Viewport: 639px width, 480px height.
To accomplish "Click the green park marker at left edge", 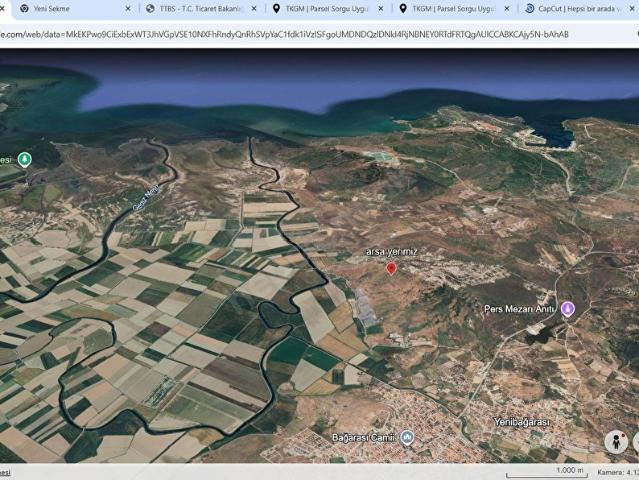I will (x=24, y=159).
